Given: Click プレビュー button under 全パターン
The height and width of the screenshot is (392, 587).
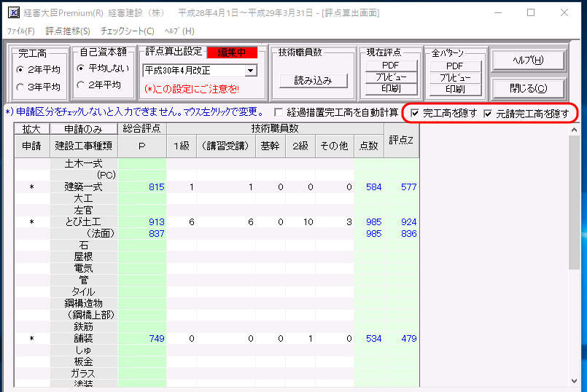Looking at the screenshot, I should 455,78.
